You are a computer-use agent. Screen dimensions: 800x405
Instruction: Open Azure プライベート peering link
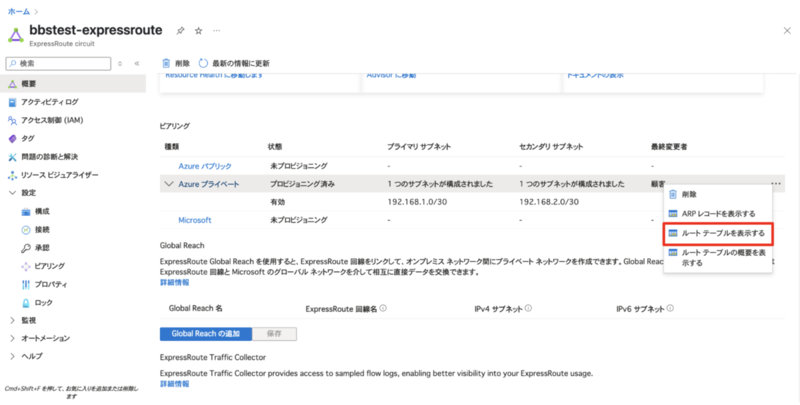[209, 184]
